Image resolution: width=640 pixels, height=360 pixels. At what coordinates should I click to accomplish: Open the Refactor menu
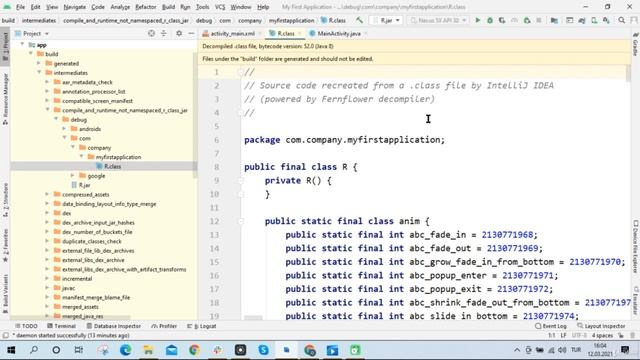pyautogui.click(x=146, y=7)
